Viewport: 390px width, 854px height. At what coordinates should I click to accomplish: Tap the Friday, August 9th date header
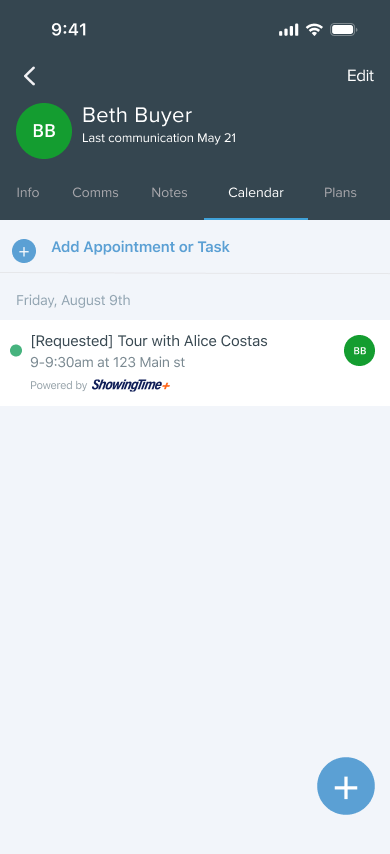(x=73, y=300)
